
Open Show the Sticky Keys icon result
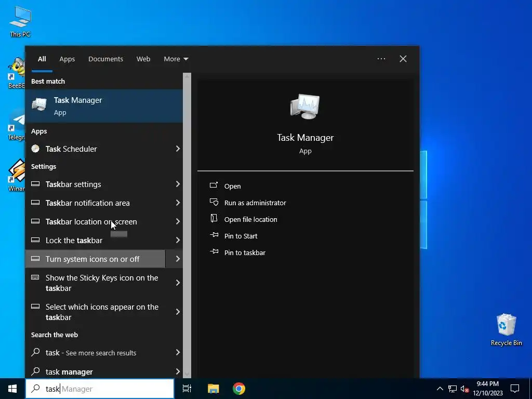[x=96, y=283]
